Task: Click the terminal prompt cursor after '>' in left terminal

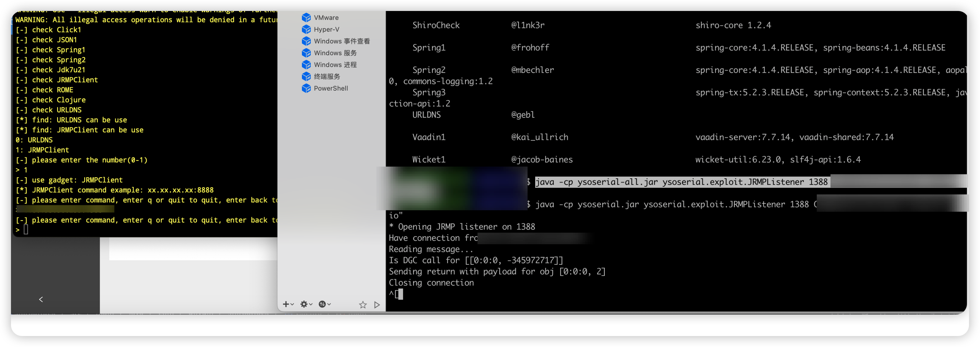Action: pyautogui.click(x=26, y=230)
